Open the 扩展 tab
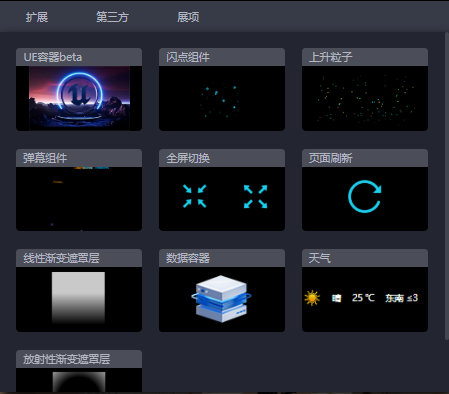Viewport: 449px width, 394px height. 37,17
